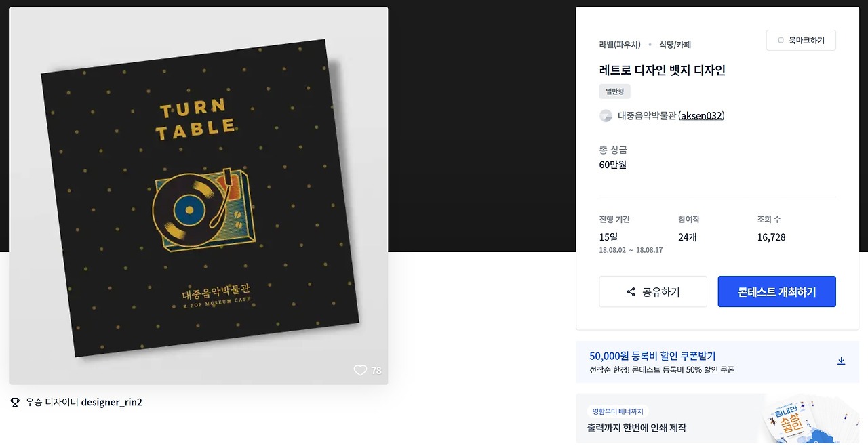Open the aksen032 user profile link
The width and height of the screenshot is (868, 448).
click(701, 116)
